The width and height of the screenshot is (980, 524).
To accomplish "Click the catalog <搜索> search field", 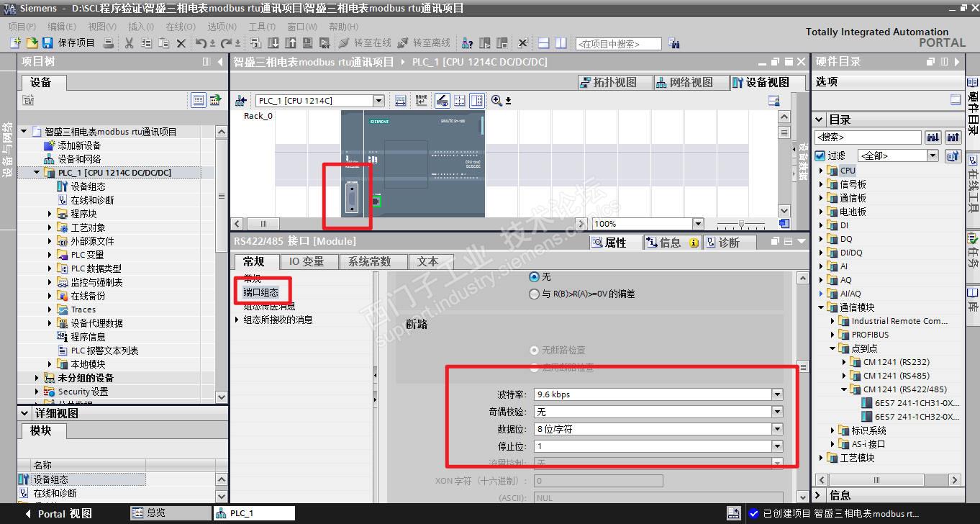I will [868, 137].
